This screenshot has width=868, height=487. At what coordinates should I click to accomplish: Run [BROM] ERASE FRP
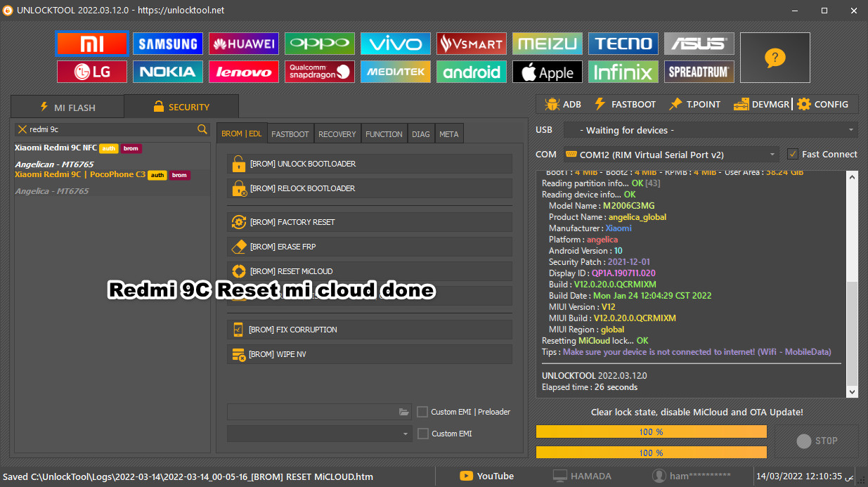click(370, 247)
